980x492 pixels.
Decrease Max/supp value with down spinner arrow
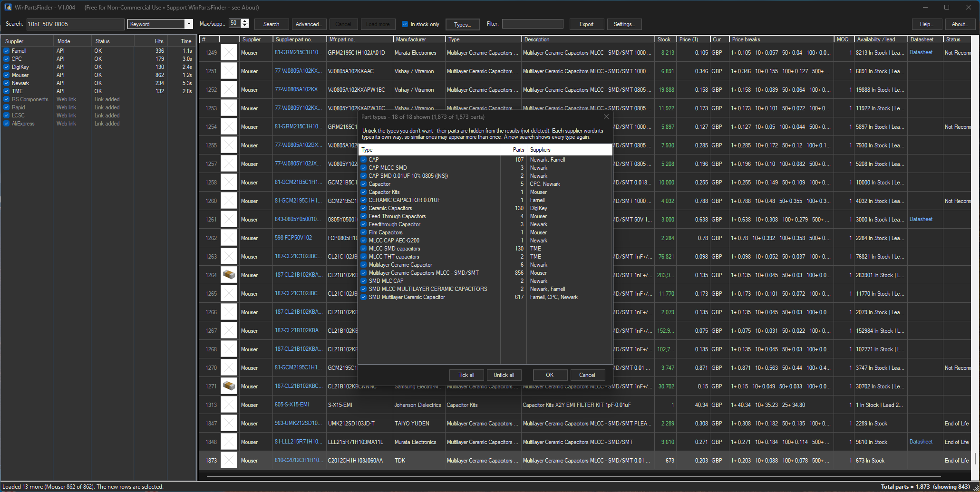click(245, 26)
